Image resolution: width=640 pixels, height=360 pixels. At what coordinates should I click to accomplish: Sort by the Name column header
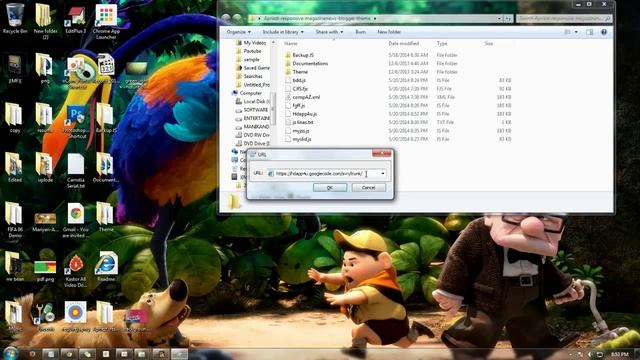click(x=291, y=43)
